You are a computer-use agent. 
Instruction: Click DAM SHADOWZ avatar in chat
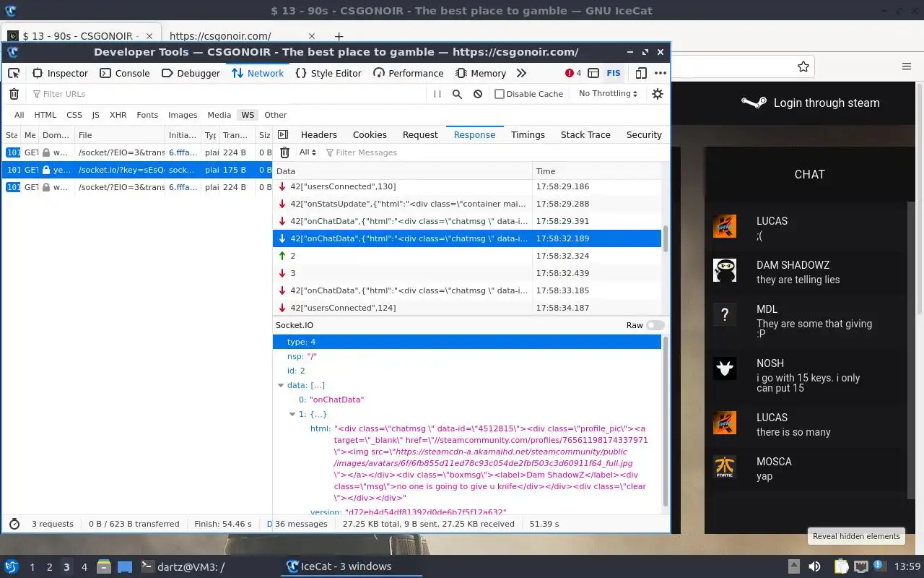725,270
